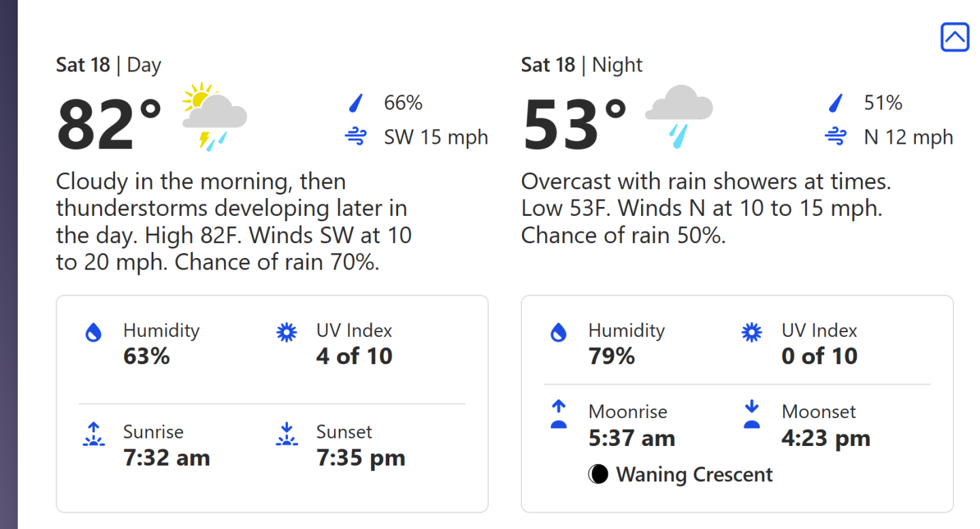Click the Sat 18 Night heading
The height and width of the screenshot is (529, 980).
582,65
